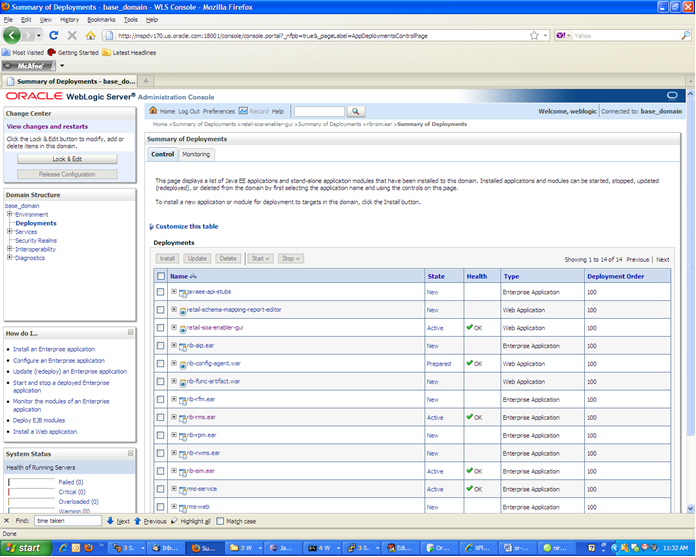Image resolution: width=696 pixels, height=557 pixels.
Task: Open Internet Explorer quick launch icon
Action: click(63, 548)
